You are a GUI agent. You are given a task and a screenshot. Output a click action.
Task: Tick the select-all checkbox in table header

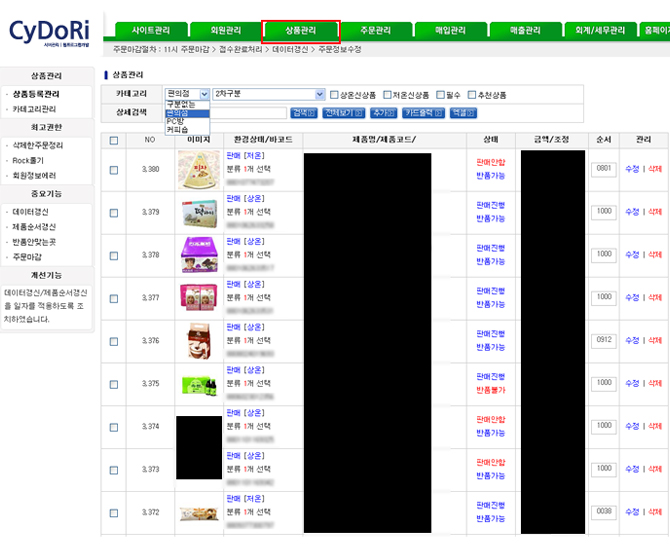(x=114, y=140)
